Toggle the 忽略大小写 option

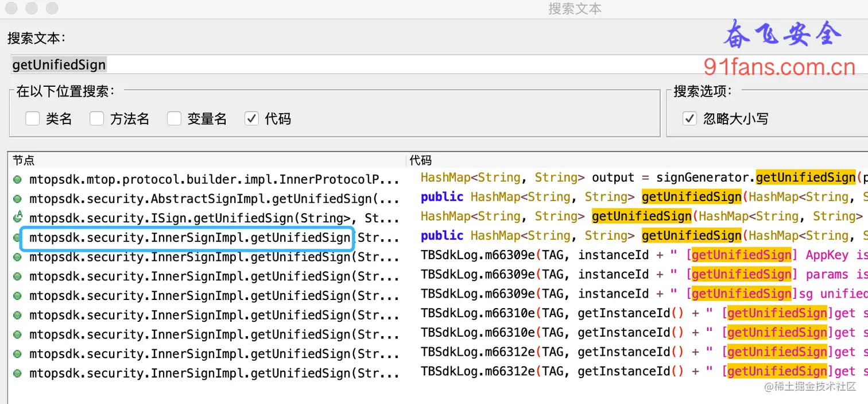[x=689, y=118]
